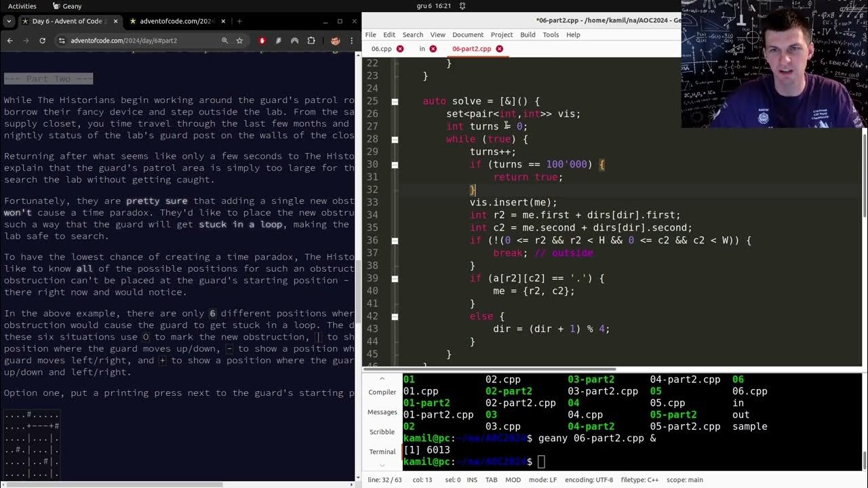Switch to the 06-part2.cpp document tab

pos(471,49)
